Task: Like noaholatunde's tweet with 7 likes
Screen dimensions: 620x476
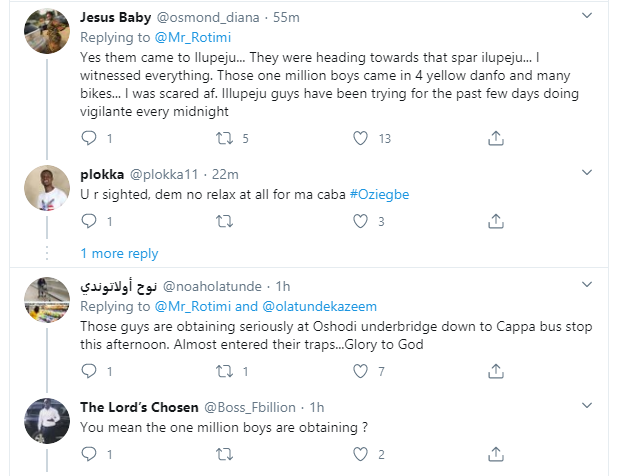Action: (x=358, y=371)
